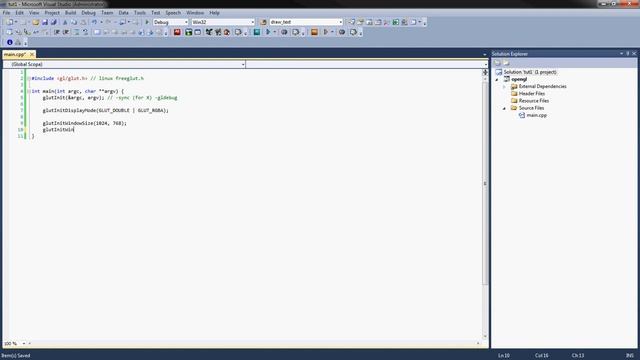
Task: Click the Paste clipboard icon
Action: (x=83, y=22)
